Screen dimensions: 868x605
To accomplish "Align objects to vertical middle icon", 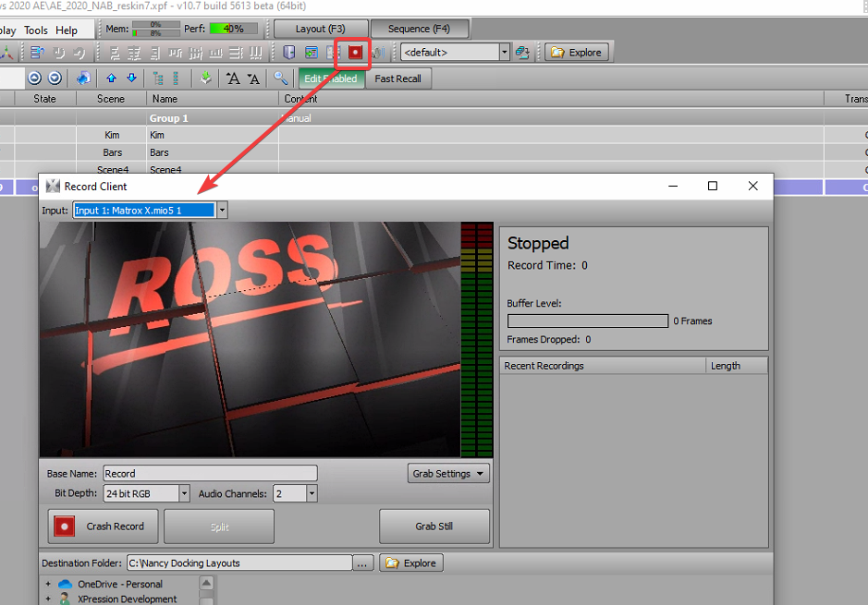I will pyautogui.click(x=196, y=53).
